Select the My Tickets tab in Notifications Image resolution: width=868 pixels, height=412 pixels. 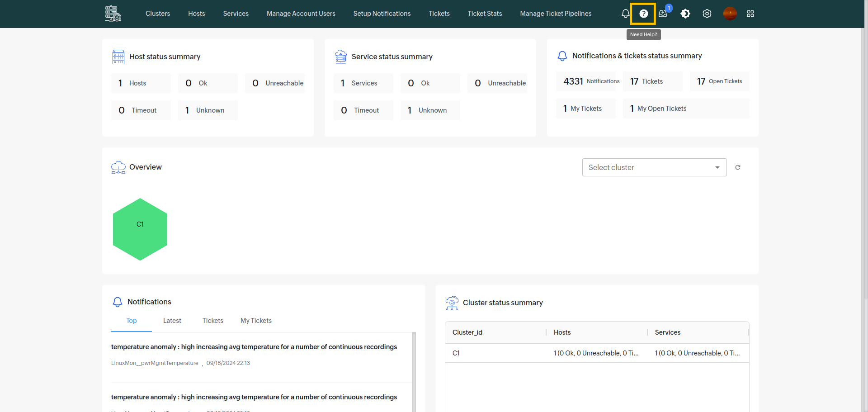click(256, 321)
